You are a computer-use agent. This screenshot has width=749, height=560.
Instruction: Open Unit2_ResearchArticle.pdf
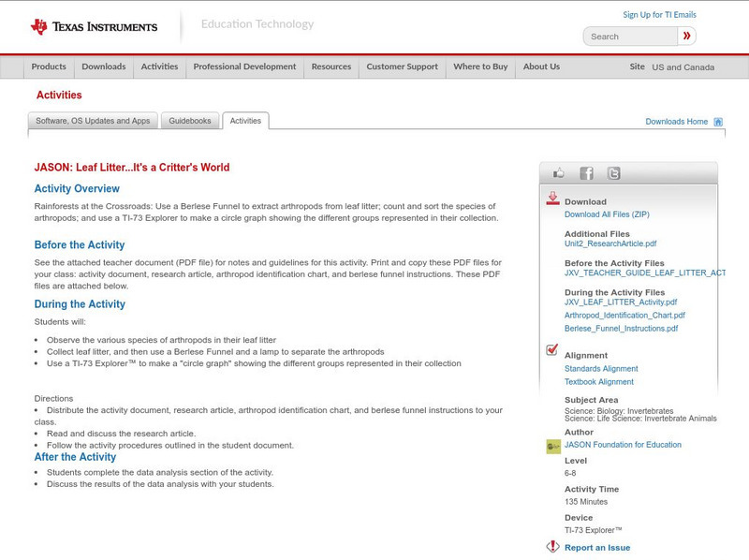click(x=610, y=243)
